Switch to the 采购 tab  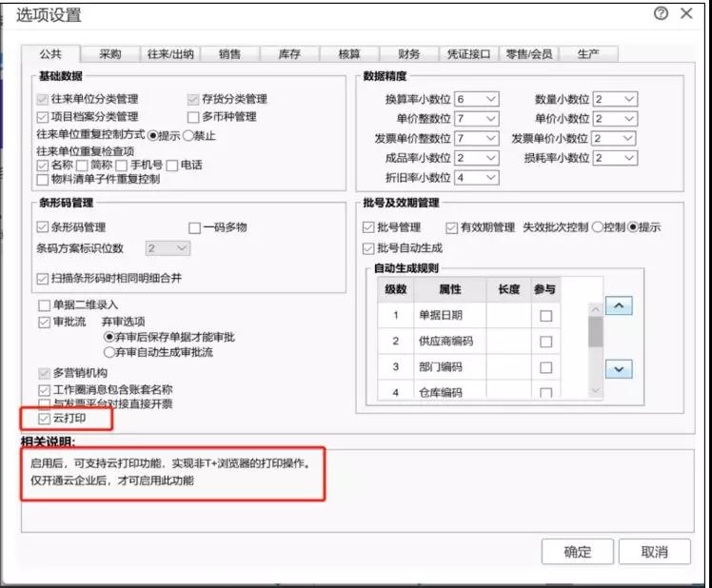110,54
